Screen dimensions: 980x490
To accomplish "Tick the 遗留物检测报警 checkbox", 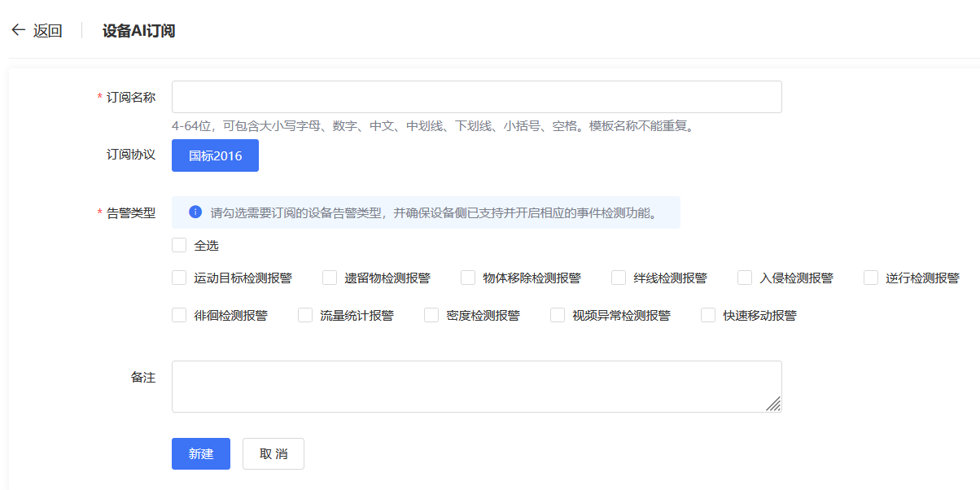I will pos(330,278).
